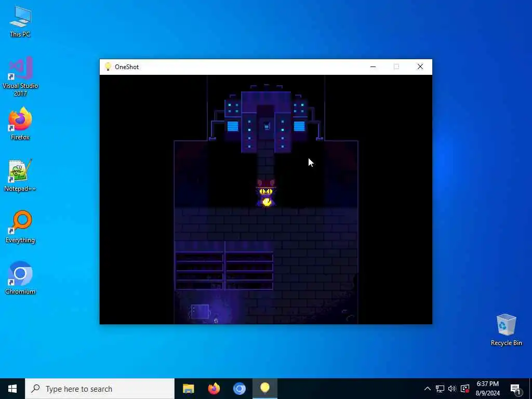Launch Firefox from the taskbar
The height and width of the screenshot is (399, 532).
(x=214, y=389)
